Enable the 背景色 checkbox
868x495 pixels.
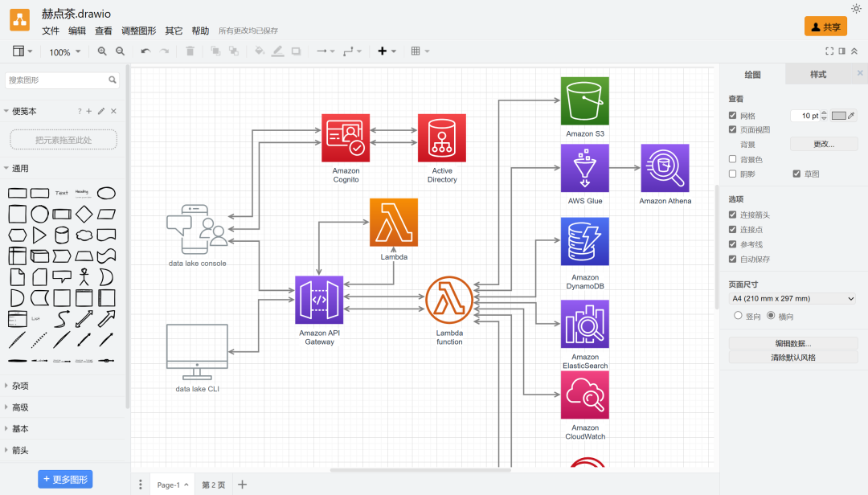[732, 159]
